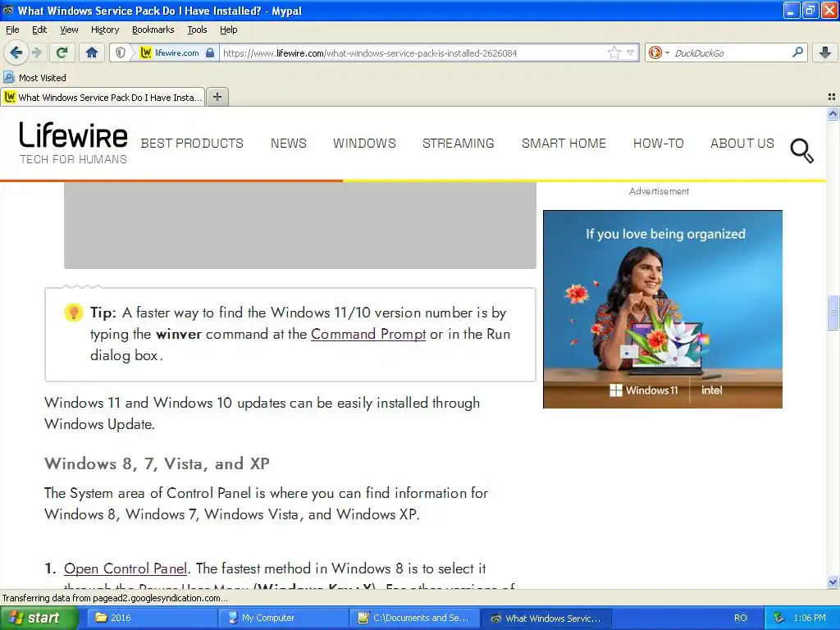The height and width of the screenshot is (630, 840).
Task: Click the forward navigation arrow
Action: pos(36,52)
